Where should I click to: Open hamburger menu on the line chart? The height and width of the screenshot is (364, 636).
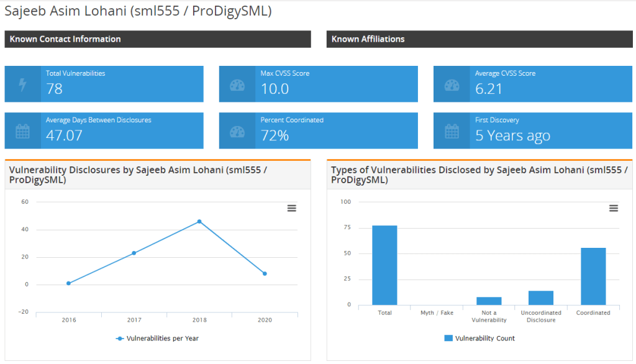click(291, 208)
